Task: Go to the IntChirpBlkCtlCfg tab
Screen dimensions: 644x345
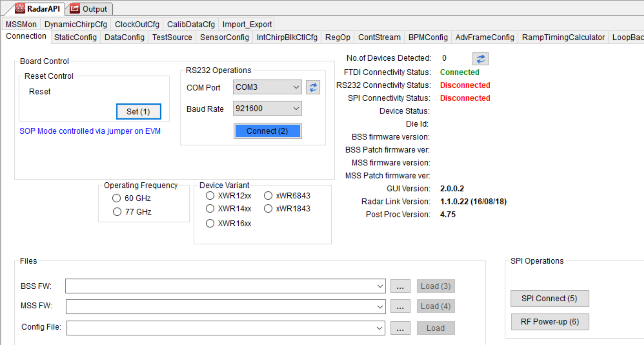Action: pos(287,37)
